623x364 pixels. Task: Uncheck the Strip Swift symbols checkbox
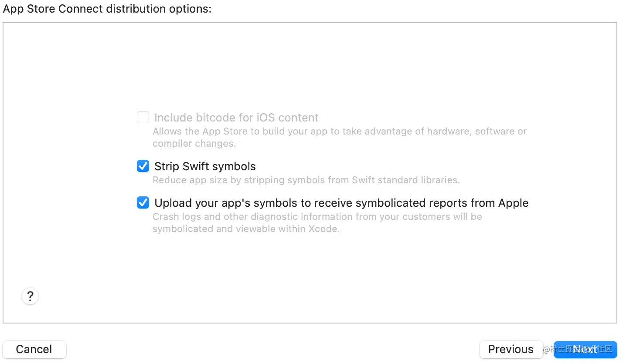point(143,166)
